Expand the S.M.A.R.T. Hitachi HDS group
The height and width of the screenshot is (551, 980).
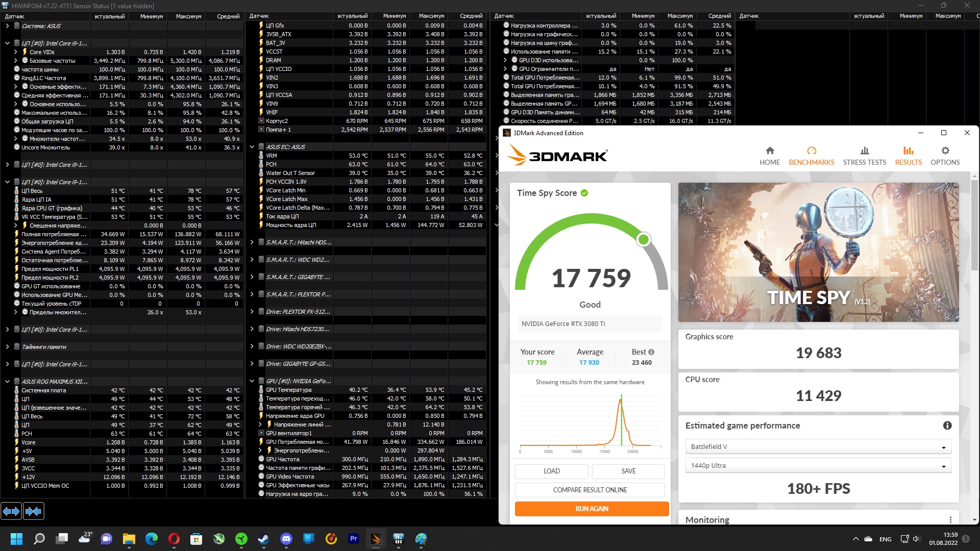252,242
